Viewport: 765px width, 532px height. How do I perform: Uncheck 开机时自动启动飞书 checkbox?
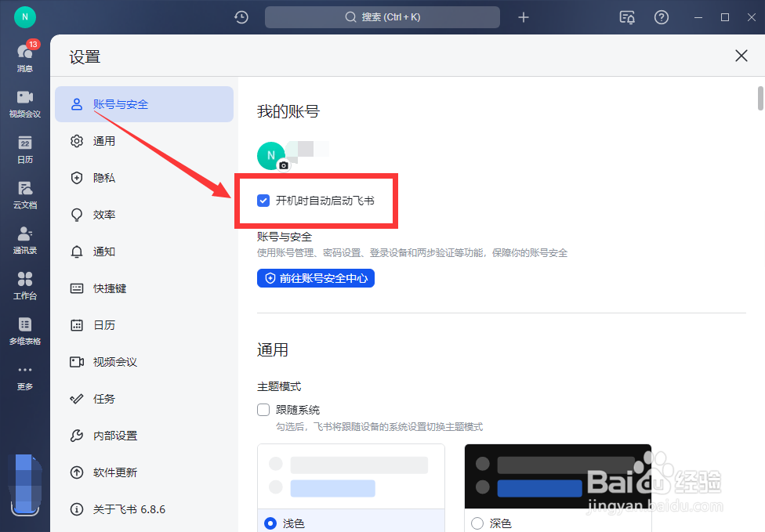[263, 201]
